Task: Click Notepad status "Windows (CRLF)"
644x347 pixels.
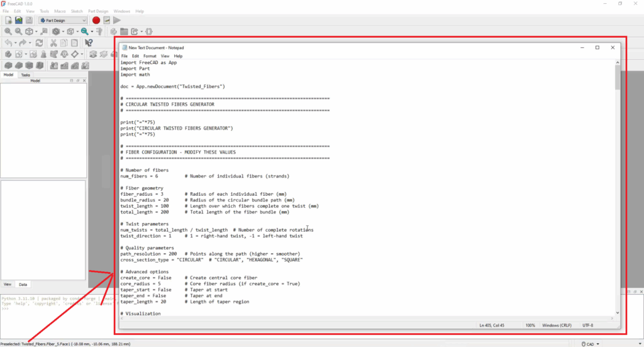Action: pos(557,325)
